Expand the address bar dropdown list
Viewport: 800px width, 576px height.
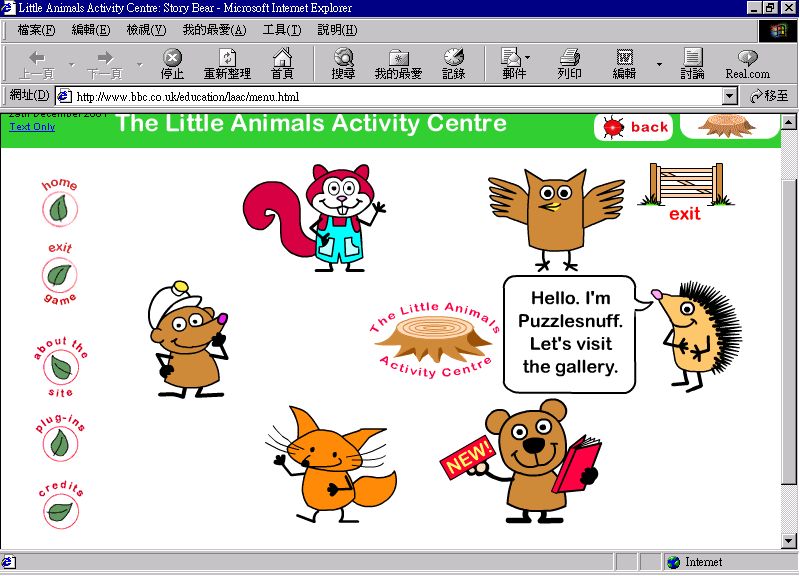click(730, 96)
